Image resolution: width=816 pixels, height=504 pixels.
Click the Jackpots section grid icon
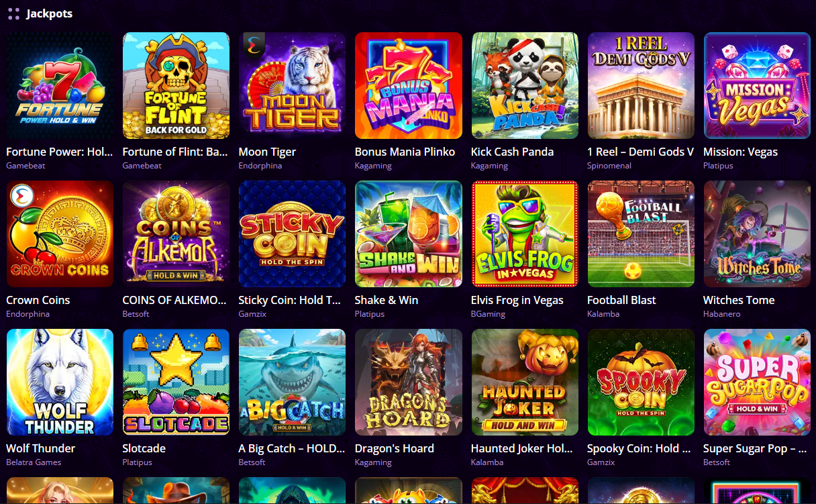(x=13, y=13)
